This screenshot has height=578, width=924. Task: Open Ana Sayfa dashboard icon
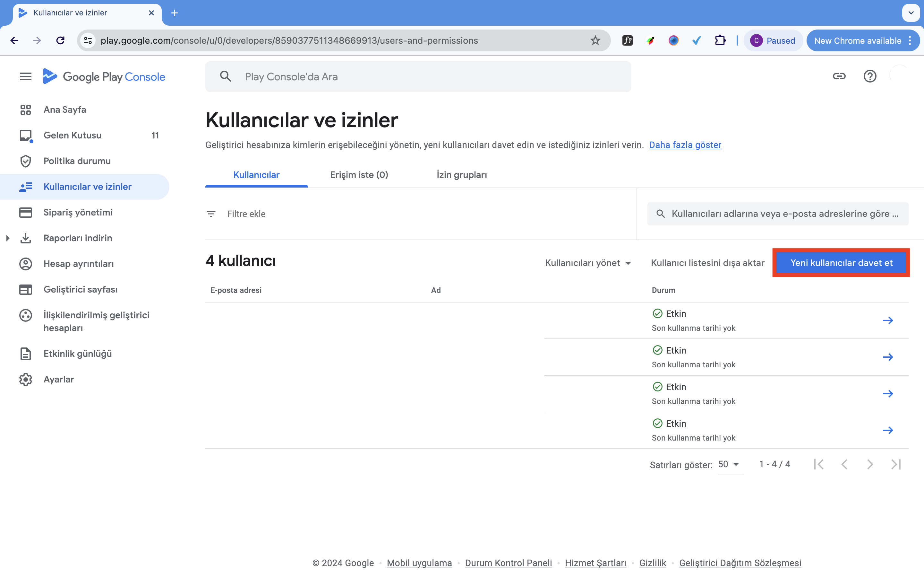pos(26,110)
